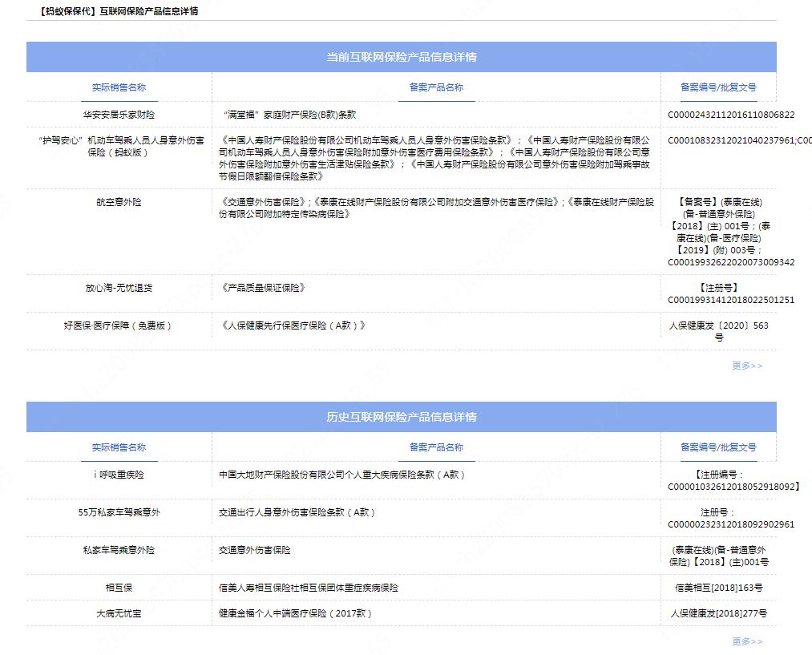Click 备案产品名称 header in the 当前互联网保险产品信息详情 table

tap(436, 87)
